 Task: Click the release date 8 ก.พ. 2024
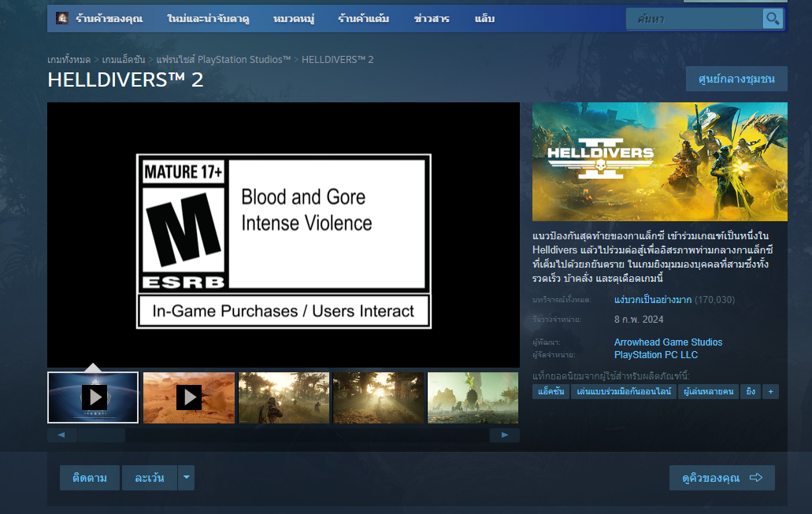639,320
